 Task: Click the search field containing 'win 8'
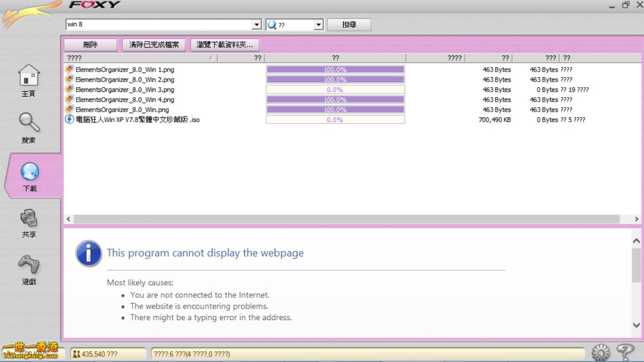pos(158,25)
